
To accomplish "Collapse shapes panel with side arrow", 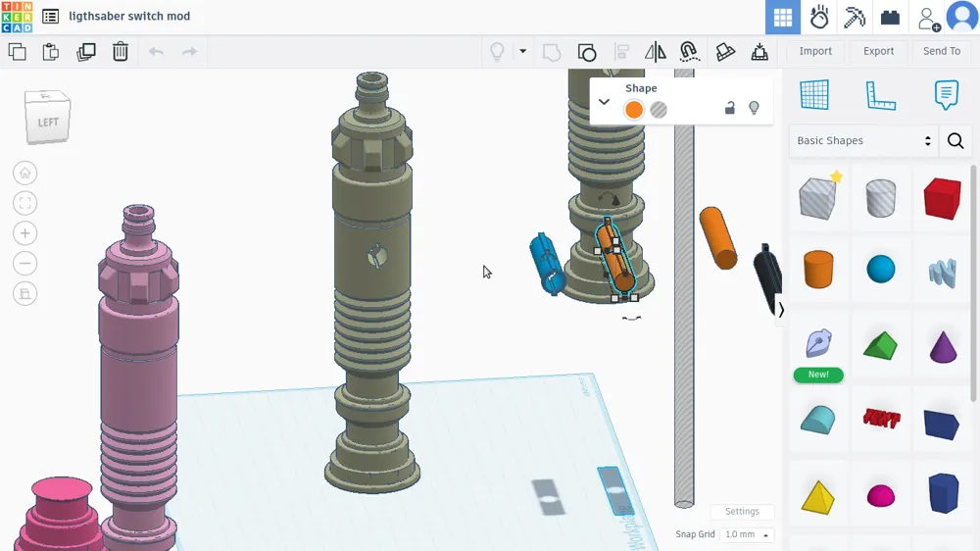I will [781, 310].
